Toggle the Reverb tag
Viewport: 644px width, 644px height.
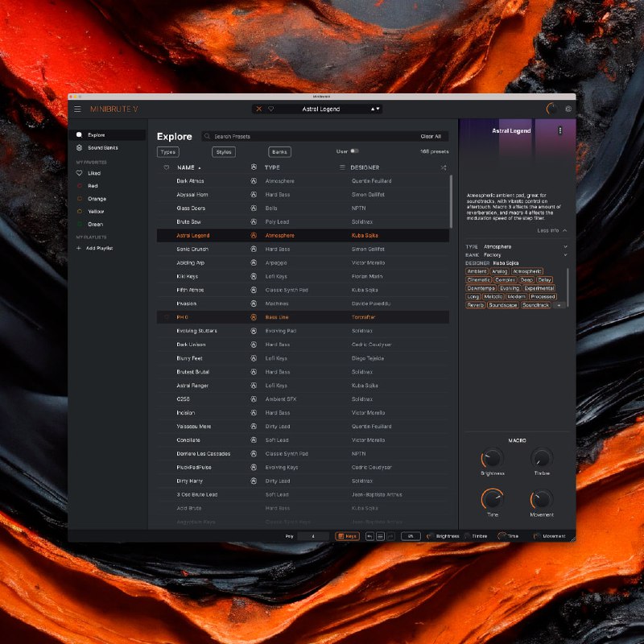pos(475,305)
